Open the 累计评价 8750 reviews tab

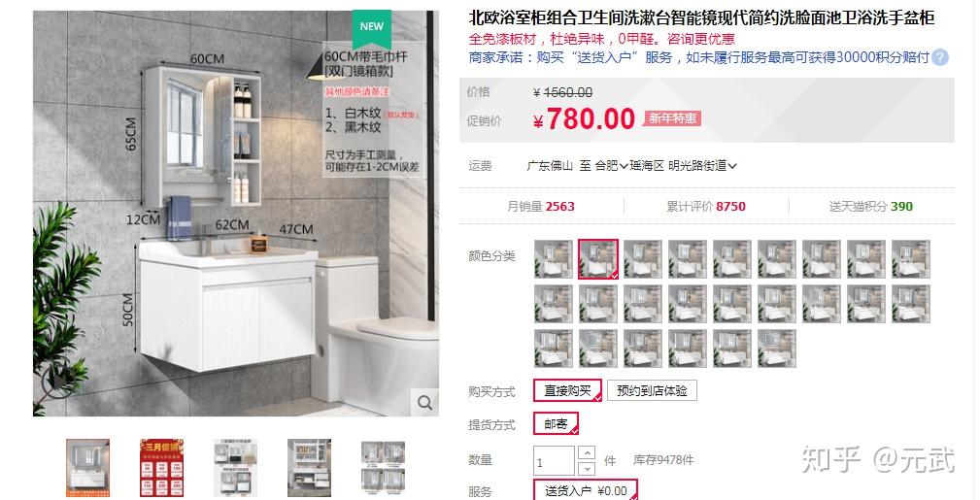tap(706, 206)
